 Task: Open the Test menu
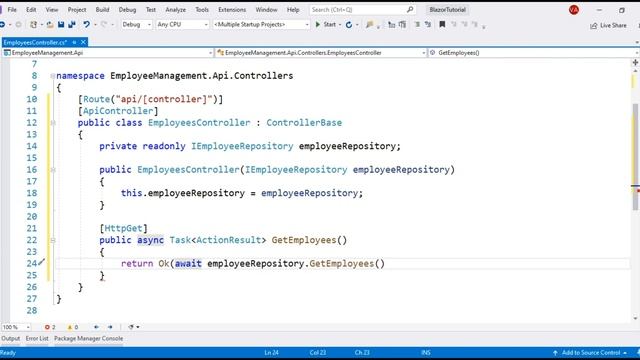[x=151, y=9]
